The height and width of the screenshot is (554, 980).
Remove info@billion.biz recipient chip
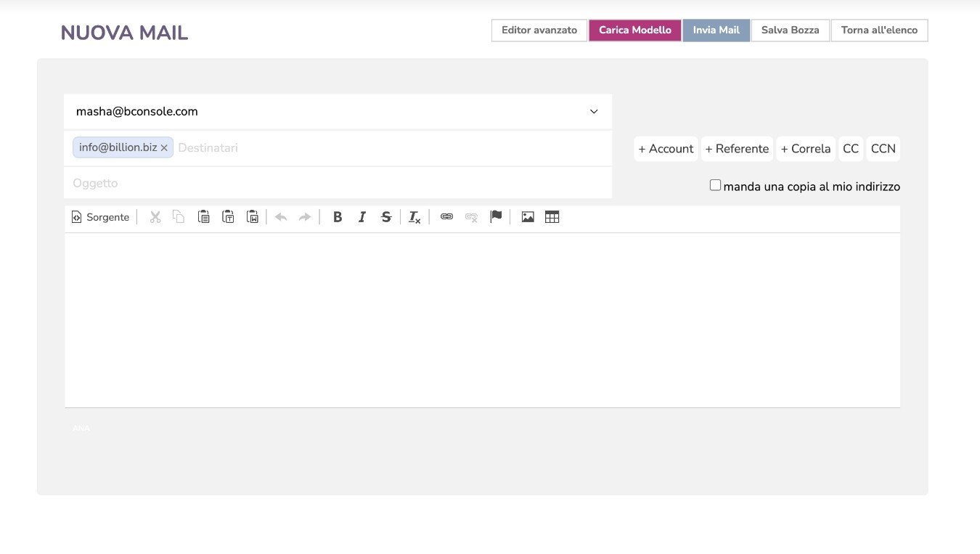pyautogui.click(x=164, y=148)
